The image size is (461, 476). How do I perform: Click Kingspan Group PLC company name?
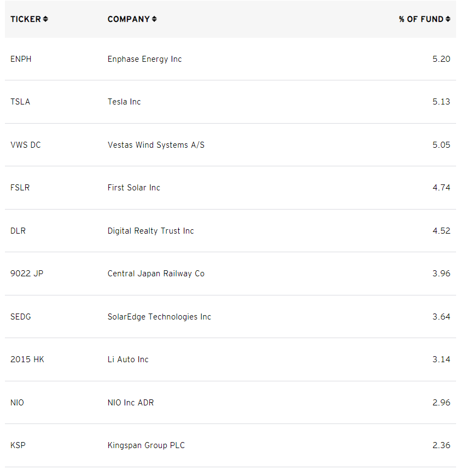146,446
